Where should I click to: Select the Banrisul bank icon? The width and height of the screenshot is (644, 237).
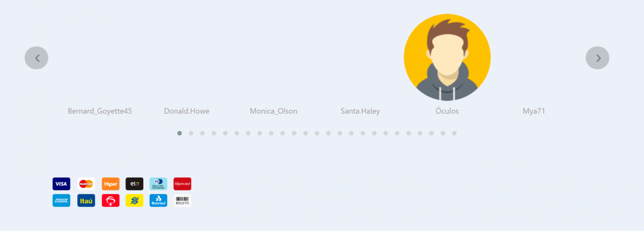tap(158, 201)
